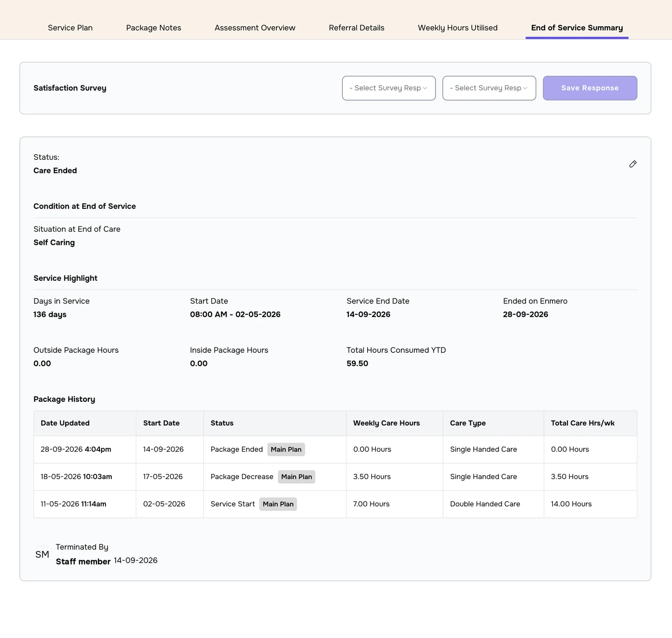Click the Main Plan badge in Package Ended row
The image size is (672, 638).
[286, 449]
